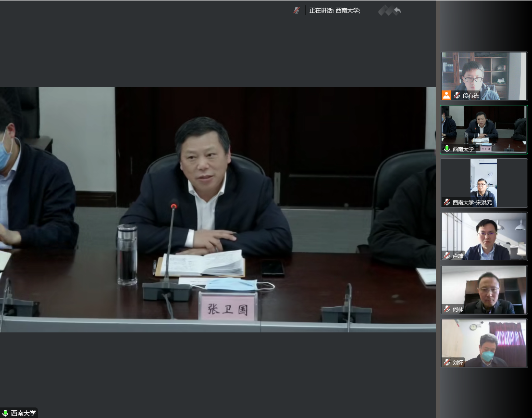Click the 正在讲话: 西南大学 speaking indicator

(334, 11)
